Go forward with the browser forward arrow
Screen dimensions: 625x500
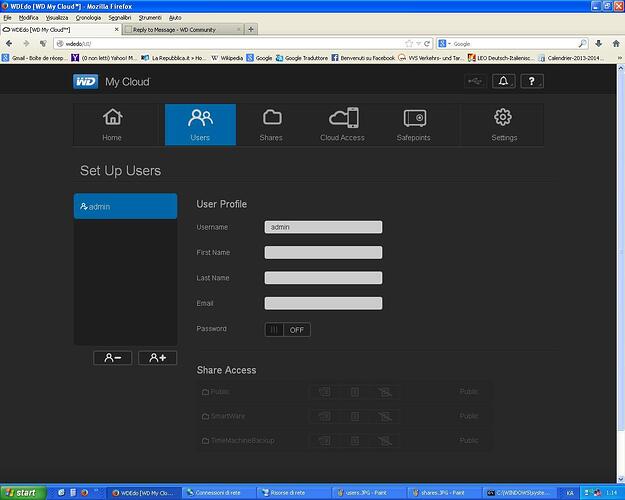coord(26,43)
